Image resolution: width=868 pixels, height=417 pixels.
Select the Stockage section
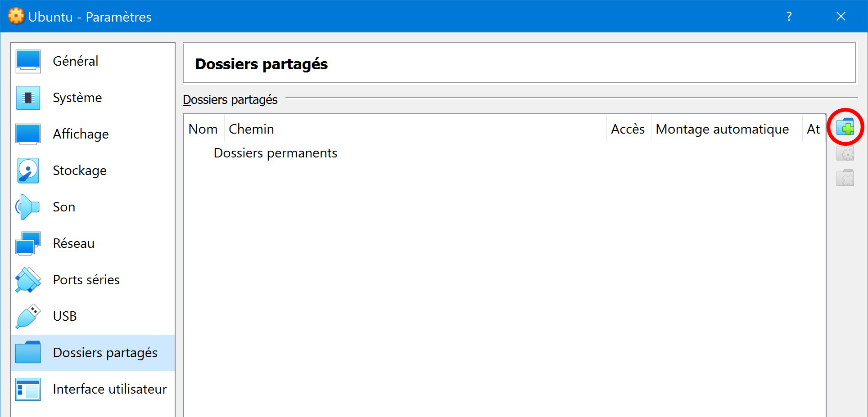pos(93,170)
